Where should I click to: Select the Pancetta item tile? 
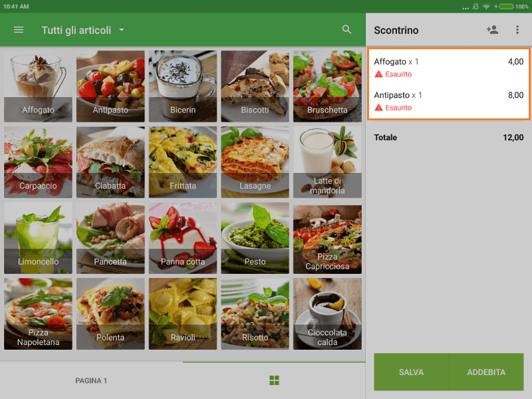tap(110, 238)
